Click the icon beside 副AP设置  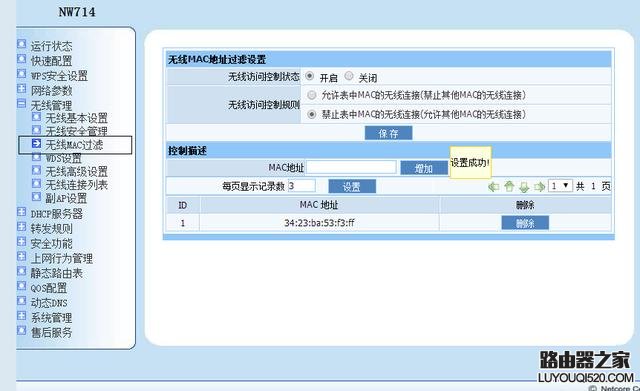coord(36,197)
